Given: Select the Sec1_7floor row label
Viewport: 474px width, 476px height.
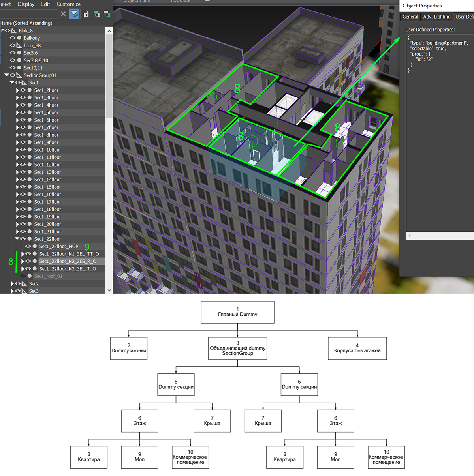Looking at the screenshot, I should pos(46,127).
